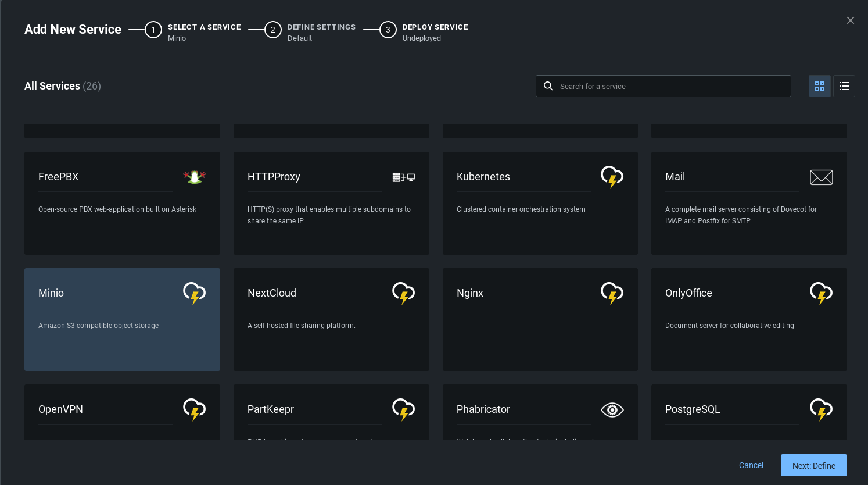The width and height of the screenshot is (868, 485).
Task: Click the Minio cloud lightning icon
Action: pyautogui.click(x=195, y=293)
